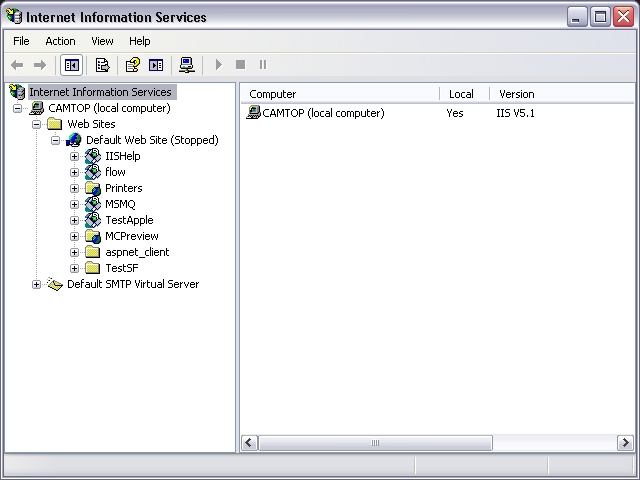Expand the flow node
Image resolution: width=640 pixels, height=480 pixels.
[x=74, y=172]
